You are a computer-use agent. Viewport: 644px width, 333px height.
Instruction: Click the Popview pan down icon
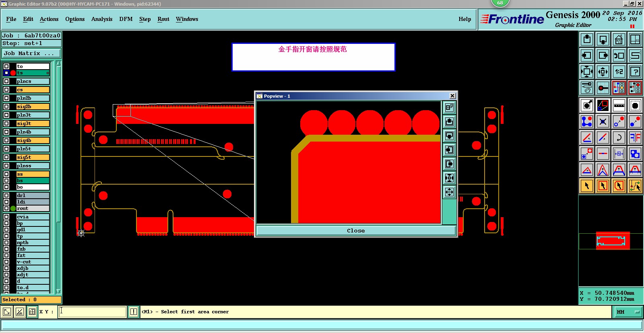[x=450, y=136]
